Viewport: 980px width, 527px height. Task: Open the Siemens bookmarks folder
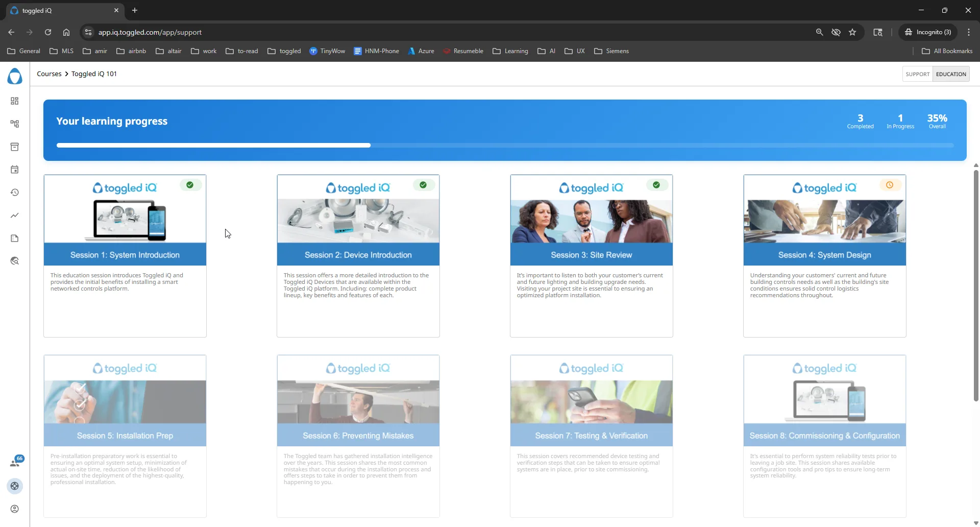point(611,51)
